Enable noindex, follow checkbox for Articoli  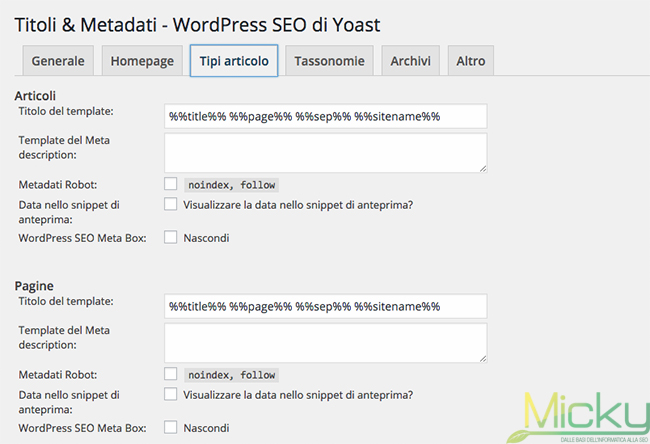pos(170,184)
